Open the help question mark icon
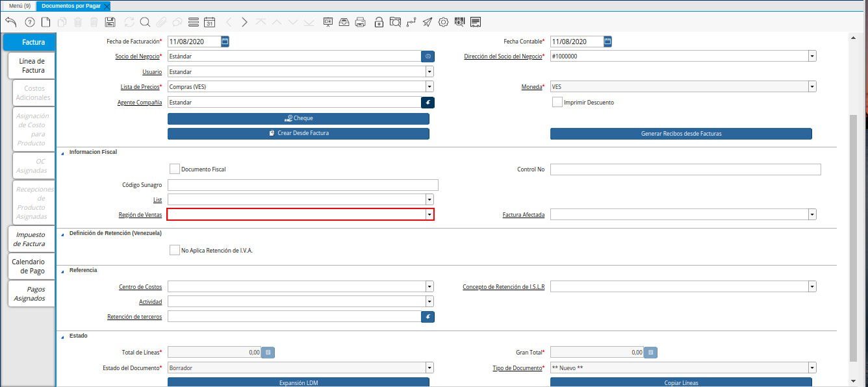This screenshot has height=387, width=868. pyautogui.click(x=29, y=22)
